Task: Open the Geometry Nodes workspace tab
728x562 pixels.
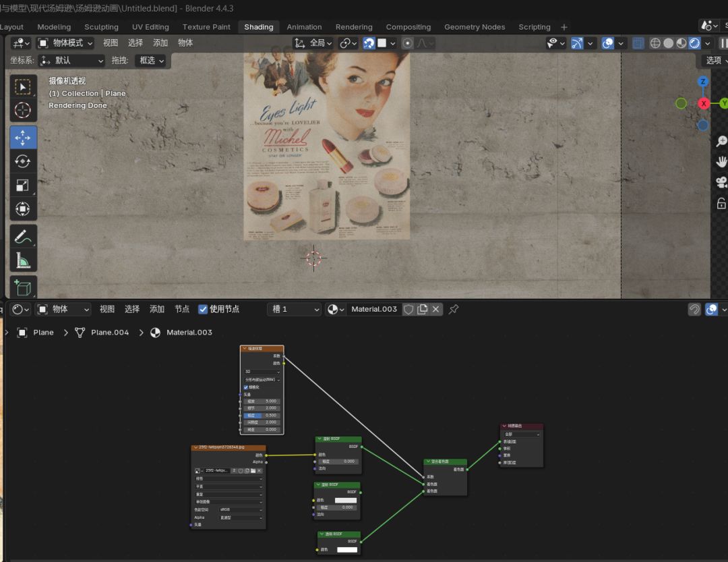Action: pos(474,27)
